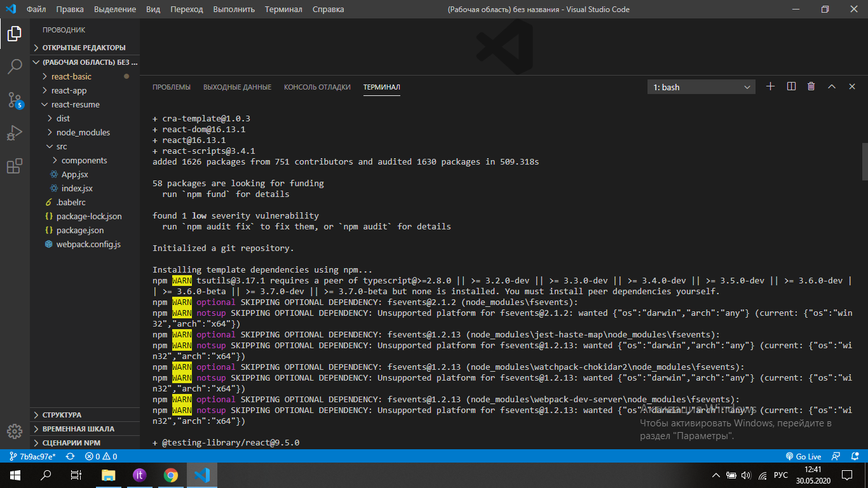Close the terminal panel
The height and width of the screenshot is (488, 868).
(852, 86)
